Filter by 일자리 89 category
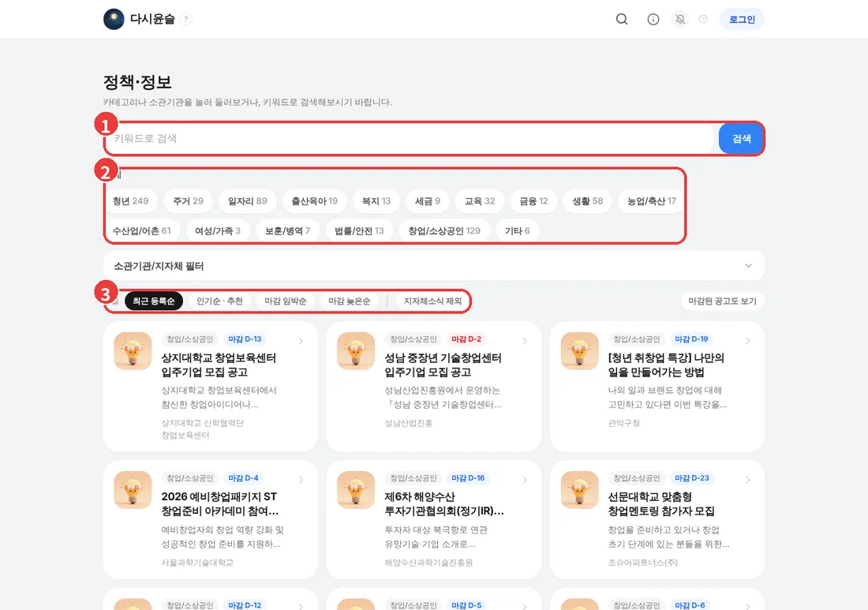The image size is (868, 610). pos(248,201)
